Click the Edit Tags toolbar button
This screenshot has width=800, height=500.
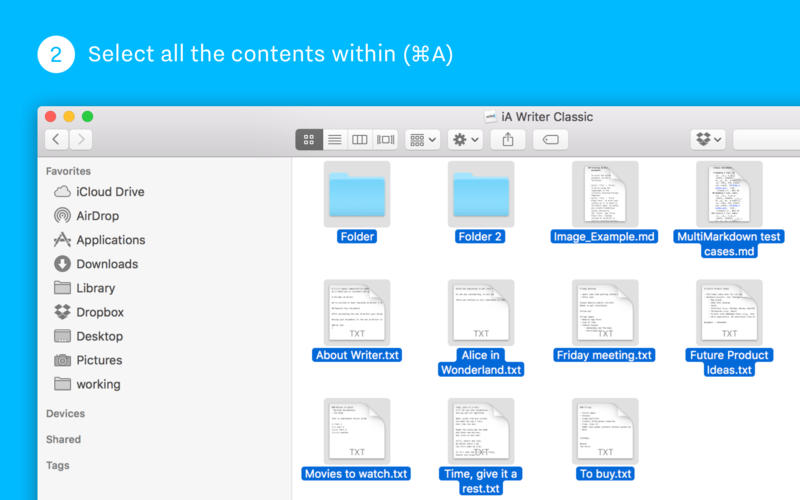[551, 139]
